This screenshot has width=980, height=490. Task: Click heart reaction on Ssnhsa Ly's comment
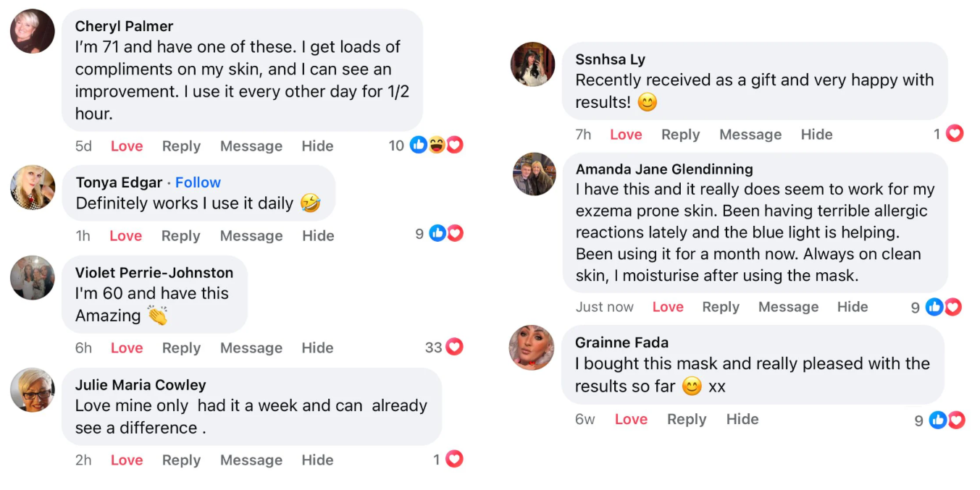tap(955, 134)
